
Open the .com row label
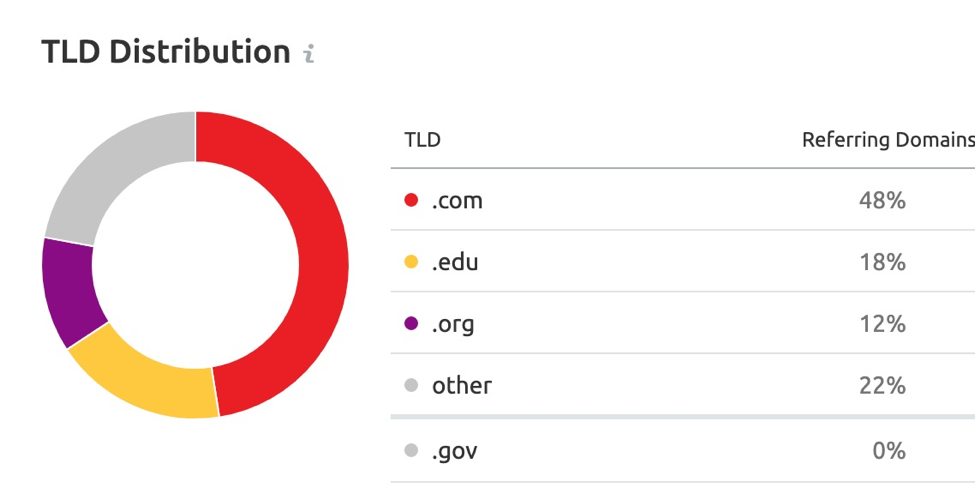coord(457,201)
